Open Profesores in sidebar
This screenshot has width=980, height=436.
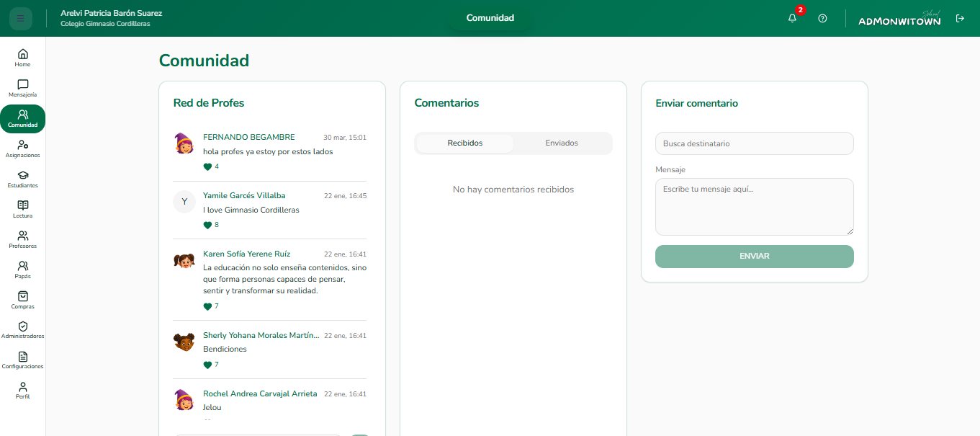pos(23,240)
